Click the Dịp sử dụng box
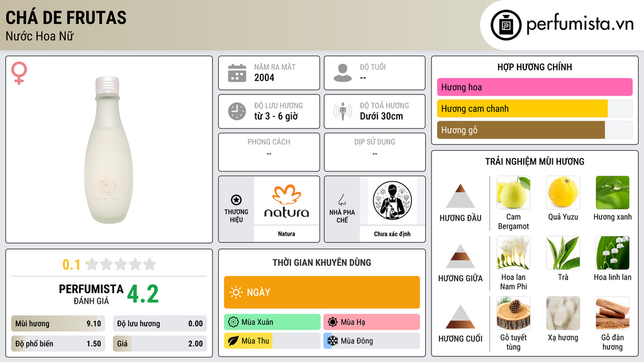The image size is (644, 362). pos(375,152)
